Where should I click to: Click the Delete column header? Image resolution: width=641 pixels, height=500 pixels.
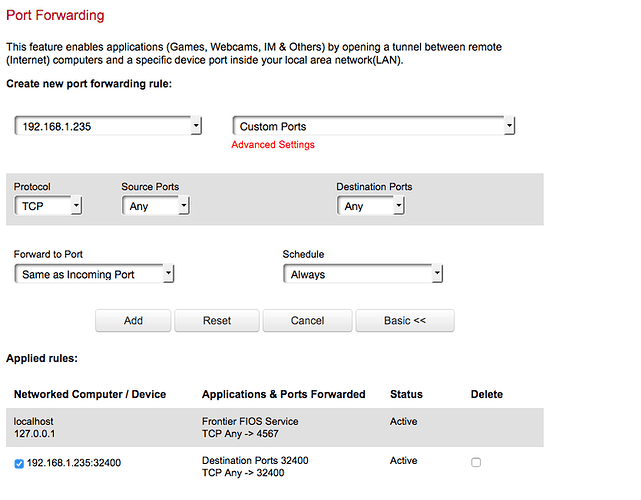coord(487,395)
